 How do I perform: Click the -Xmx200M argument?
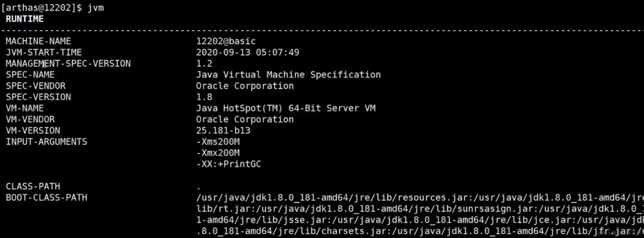coord(218,153)
